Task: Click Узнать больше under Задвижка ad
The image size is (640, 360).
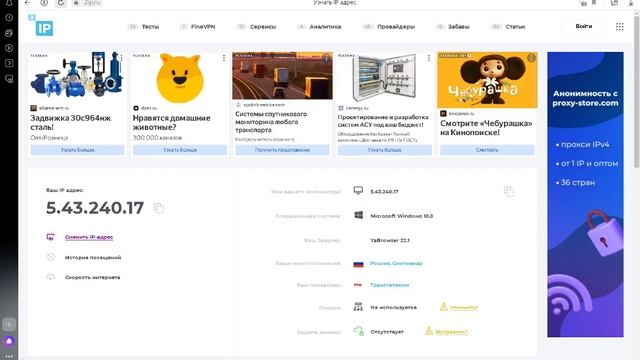Action: click(78, 150)
